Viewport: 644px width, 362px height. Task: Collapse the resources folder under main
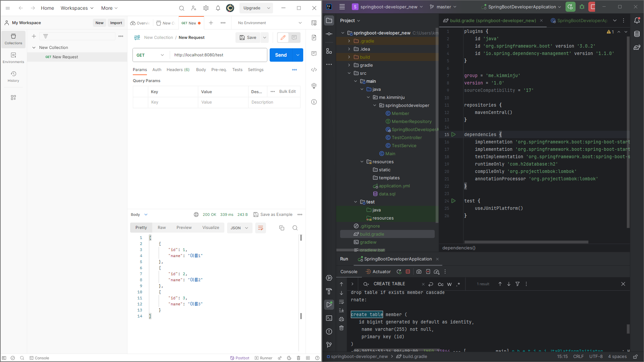362,162
